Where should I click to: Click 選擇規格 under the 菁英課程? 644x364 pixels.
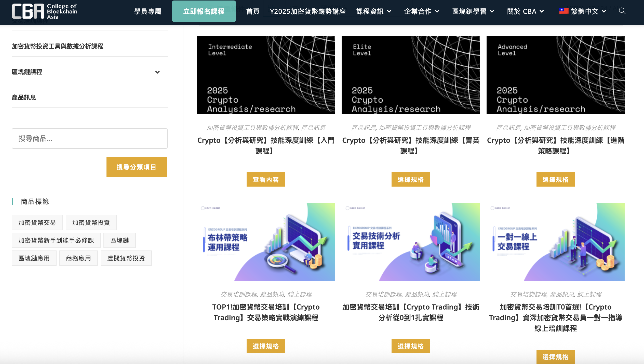pos(411,179)
